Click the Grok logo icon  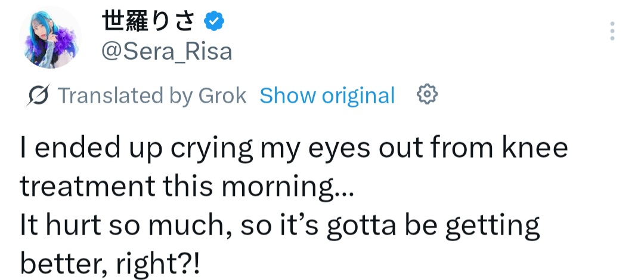coord(39,96)
